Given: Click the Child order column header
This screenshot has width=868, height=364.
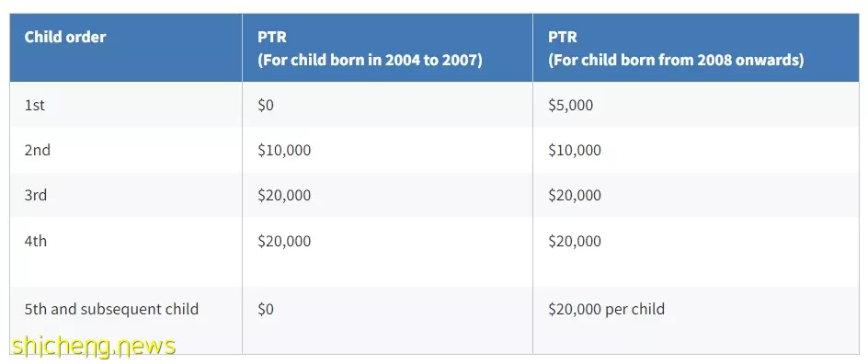Looking at the screenshot, I should tap(64, 38).
